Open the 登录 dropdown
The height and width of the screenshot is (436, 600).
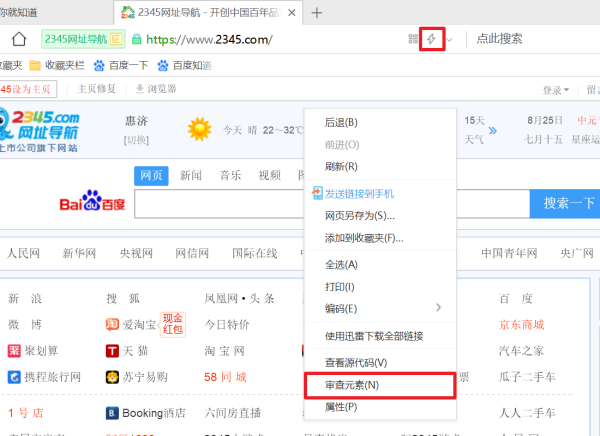click(x=556, y=90)
